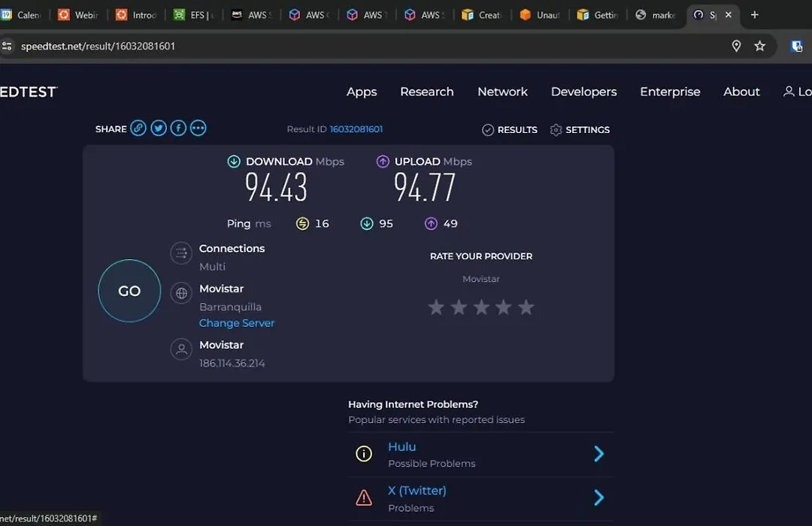
Task: Open the Apps menu
Action: point(362,92)
